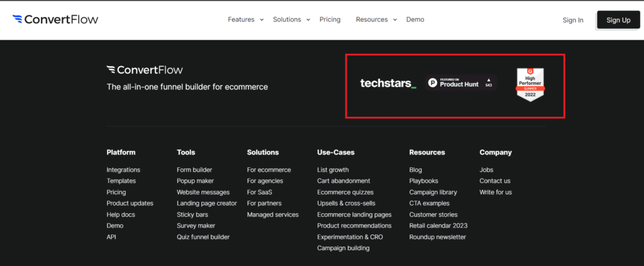The image size is (644, 266).
Task: Open Demo from the top navigation
Action: pos(415,19)
